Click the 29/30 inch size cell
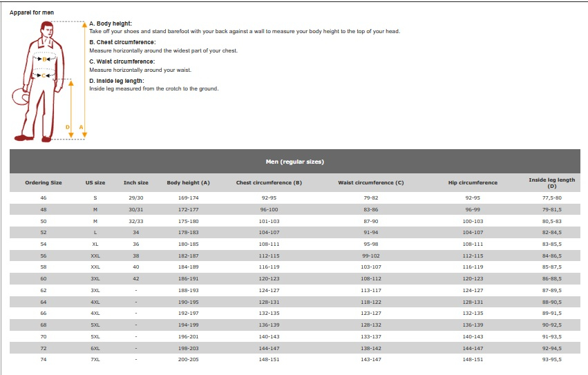The height and width of the screenshot is (375, 588). 136,198
